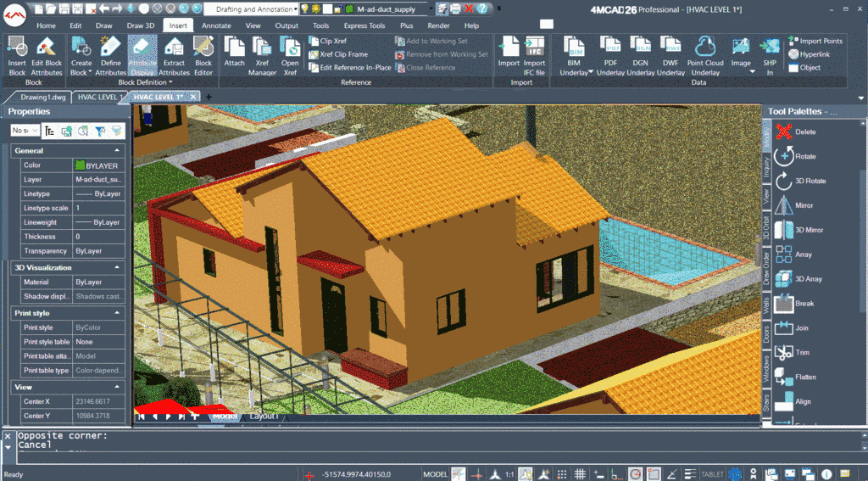Viewport: 868px width, 481px height.
Task: Open the Drafting and Annotation workspace dropdown
Action: click(x=294, y=8)
